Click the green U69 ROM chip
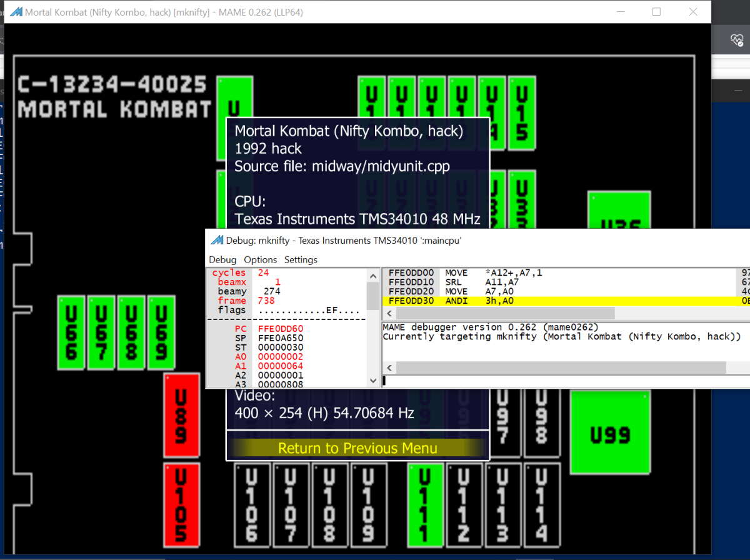 coord(161,332)
